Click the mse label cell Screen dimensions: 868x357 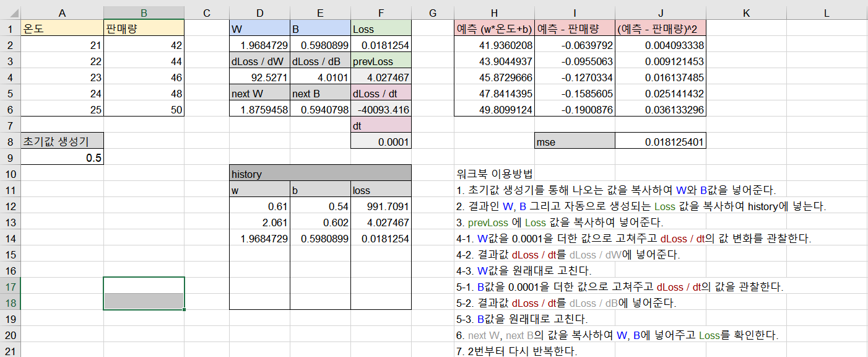coord(575,141)
